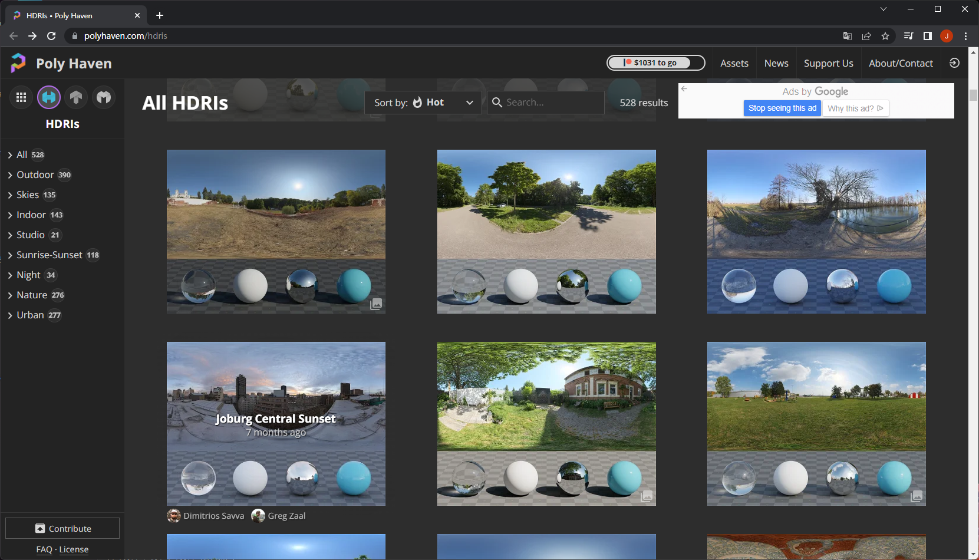
Task: Click the login icon in header
Action: click(x=955, y=63)
